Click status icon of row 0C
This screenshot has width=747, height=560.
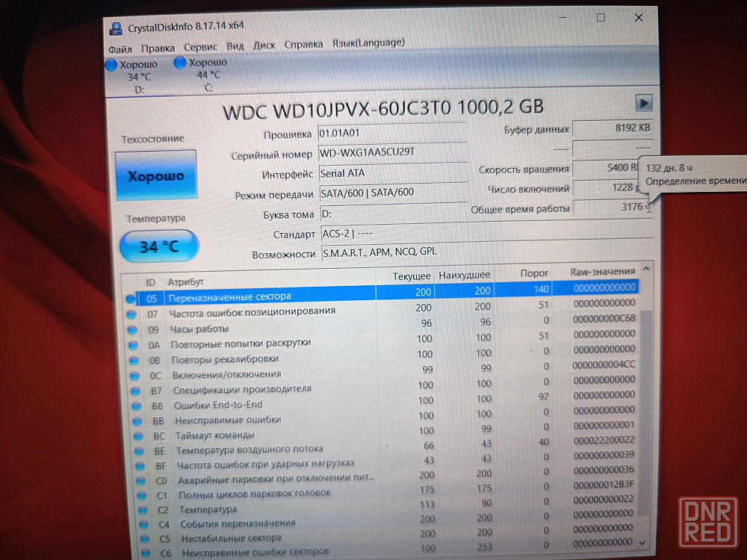click(135, 376)
